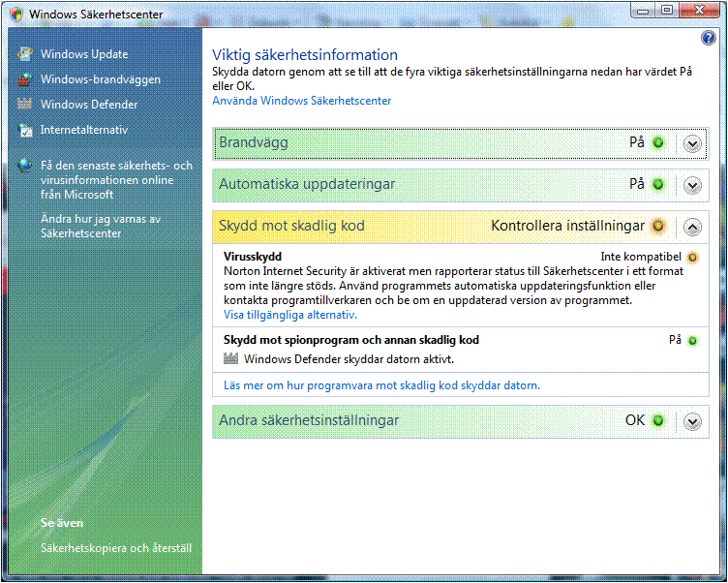This screenshot has height=583, width=728.
Task: Click Läs mer om hur programvara mot skadlig kod link
Action: click(x=381, y=385)
